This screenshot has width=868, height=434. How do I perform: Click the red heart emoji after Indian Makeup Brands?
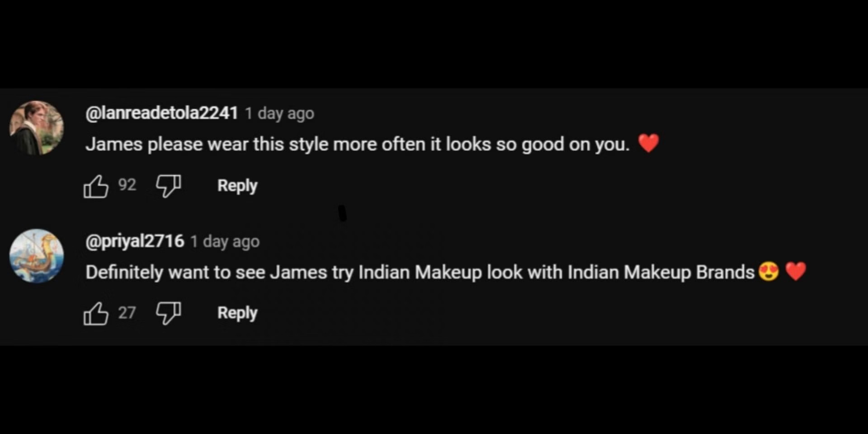coord(796,271)
